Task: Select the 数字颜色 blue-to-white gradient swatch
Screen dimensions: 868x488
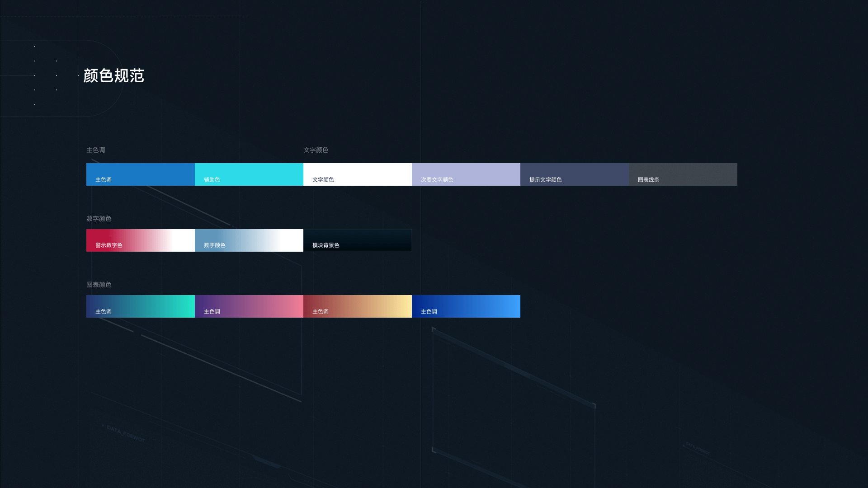Action: (x=249, y=240)
